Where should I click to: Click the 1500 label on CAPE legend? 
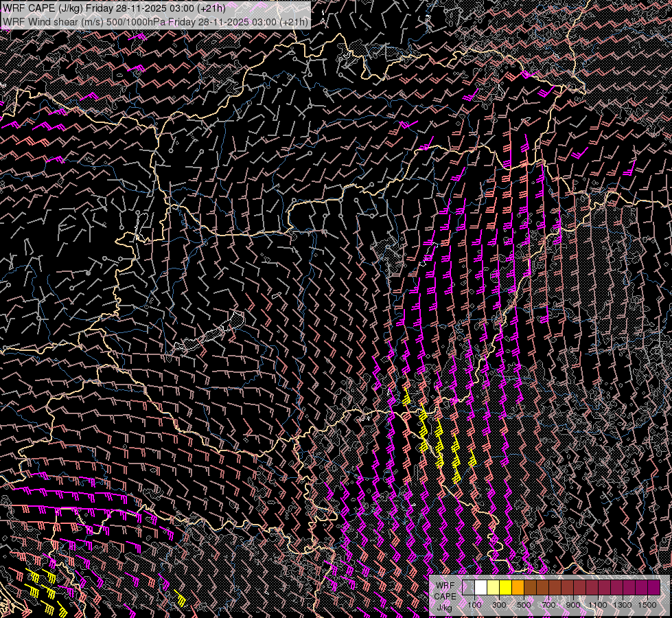[x=647, y=605]
